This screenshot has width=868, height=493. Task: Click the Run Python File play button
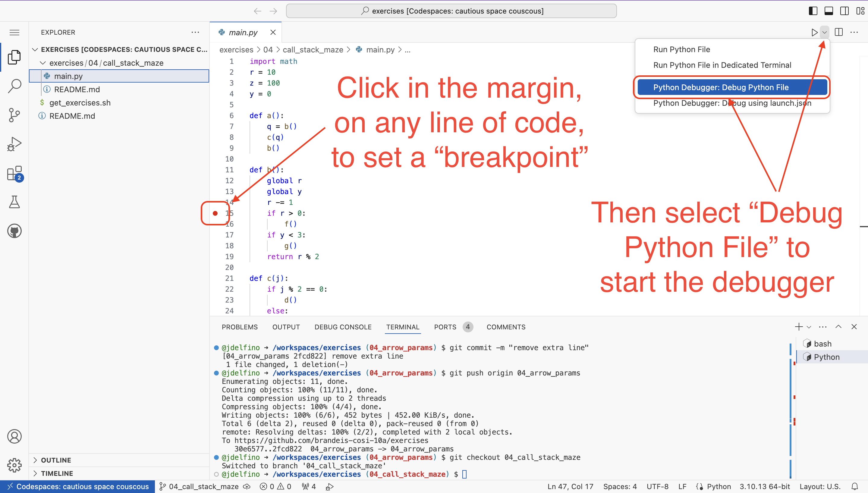815,32
